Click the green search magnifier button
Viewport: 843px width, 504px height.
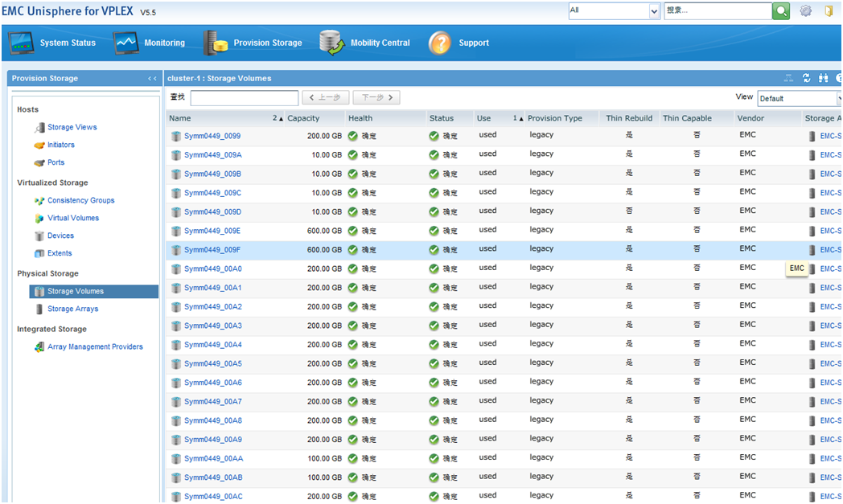(x=781, y=10)
